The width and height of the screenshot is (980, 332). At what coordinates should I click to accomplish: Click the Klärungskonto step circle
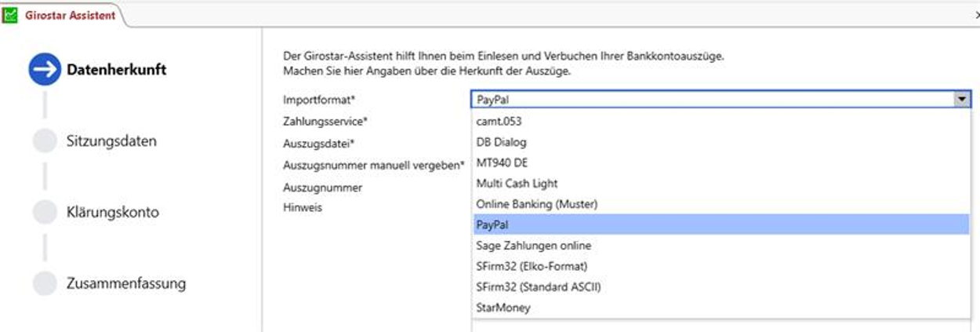(45, 213)
